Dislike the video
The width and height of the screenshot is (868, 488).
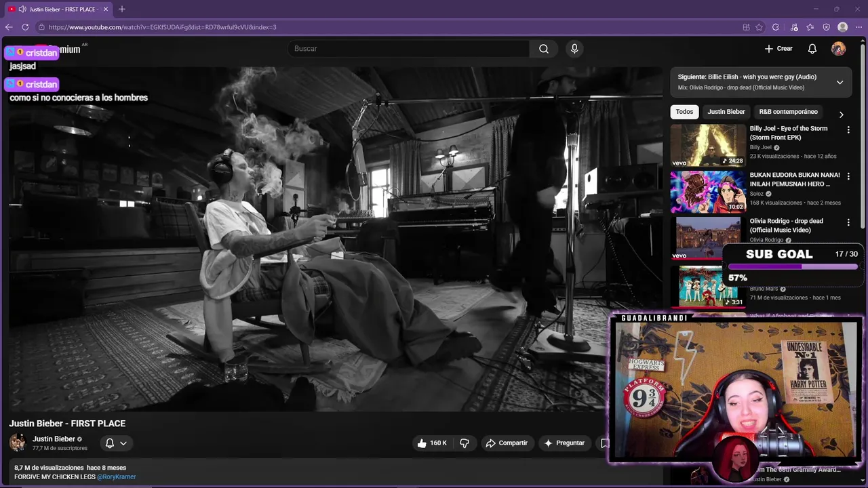pyautogui.click(x=465, y=443)
